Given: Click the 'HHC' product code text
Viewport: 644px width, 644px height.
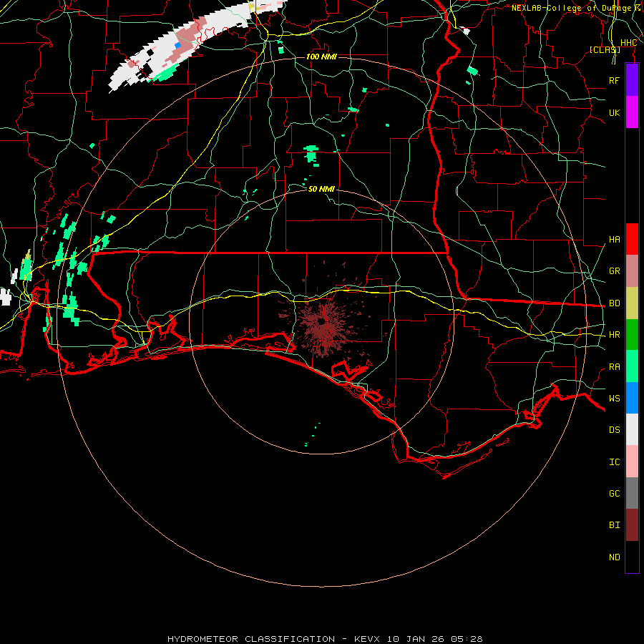Looking at the screenshot, I should pos(628,43).
